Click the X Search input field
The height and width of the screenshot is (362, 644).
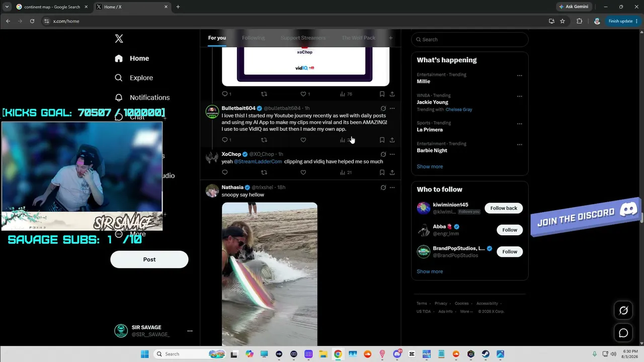(x=470, y=40)
